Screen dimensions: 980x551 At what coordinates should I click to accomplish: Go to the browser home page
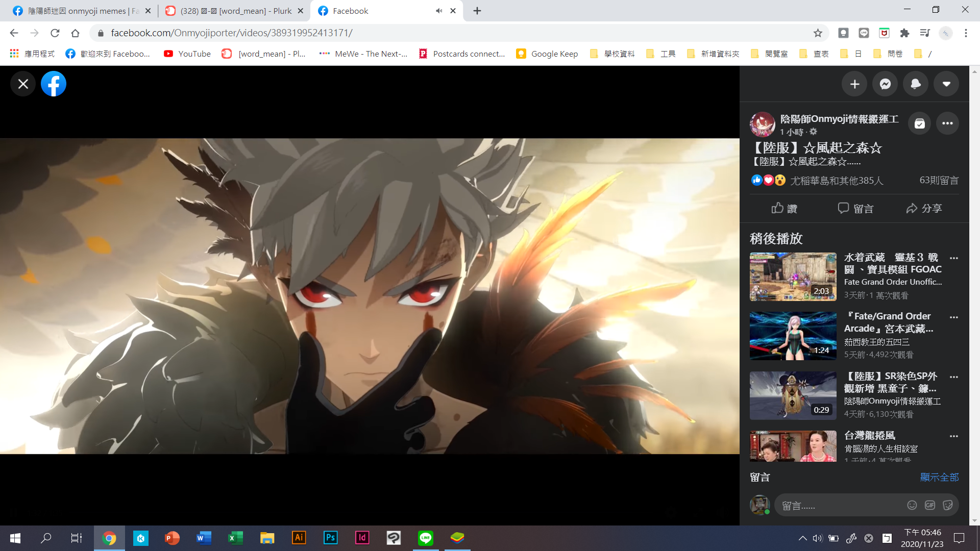pyautogui.click(x=76, y=33)
